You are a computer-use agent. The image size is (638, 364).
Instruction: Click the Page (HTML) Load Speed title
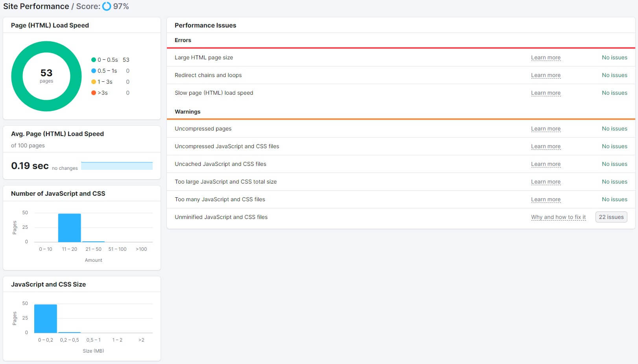click(50, 25)
